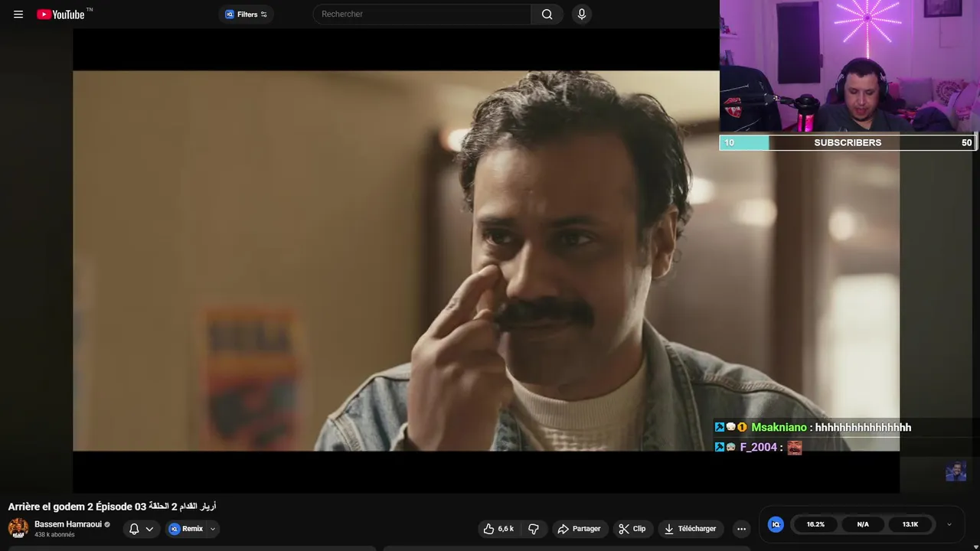Click the Télécharger download button

[x=690, y=529]
